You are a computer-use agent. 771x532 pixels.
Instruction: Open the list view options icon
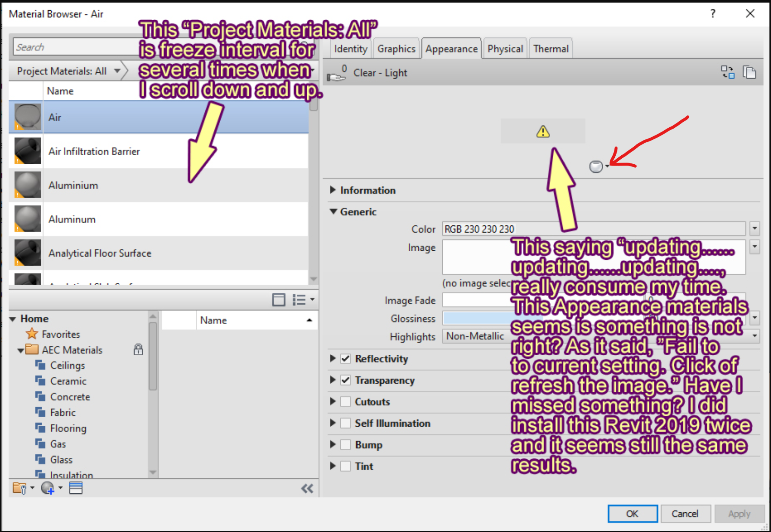pyautogui.click(x=303, y=299)
